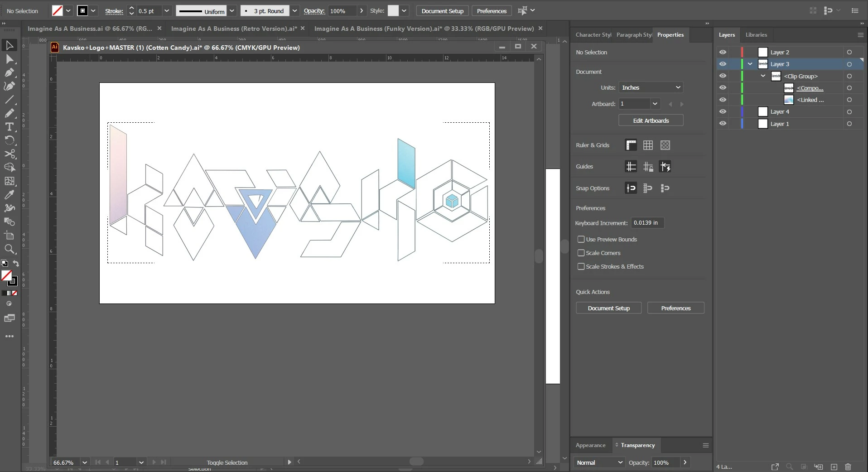Select the Scissors tool
Viewport: 868px width, 472px height.
click(10, 154)
